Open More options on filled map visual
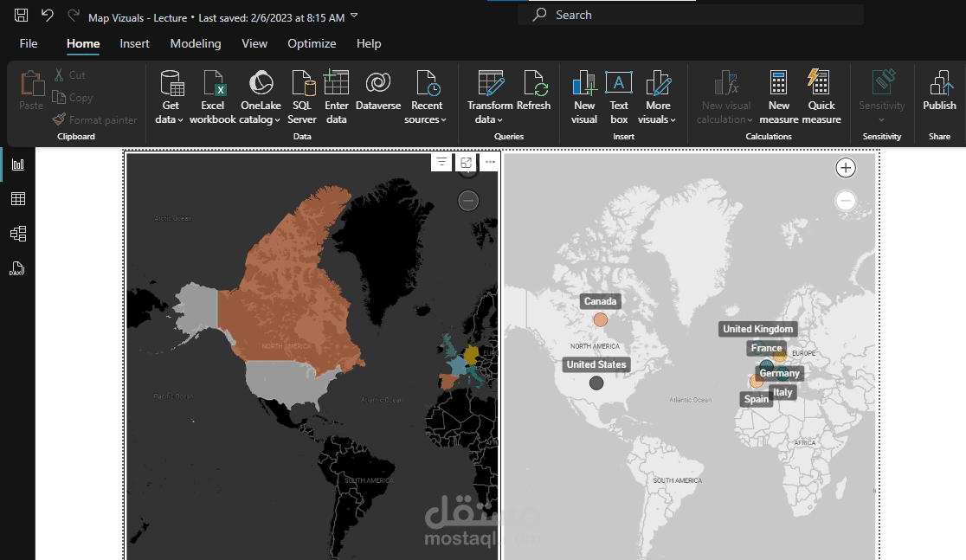Image resolution: width=966 pixels, height=560 pixels. click(491, 162)
